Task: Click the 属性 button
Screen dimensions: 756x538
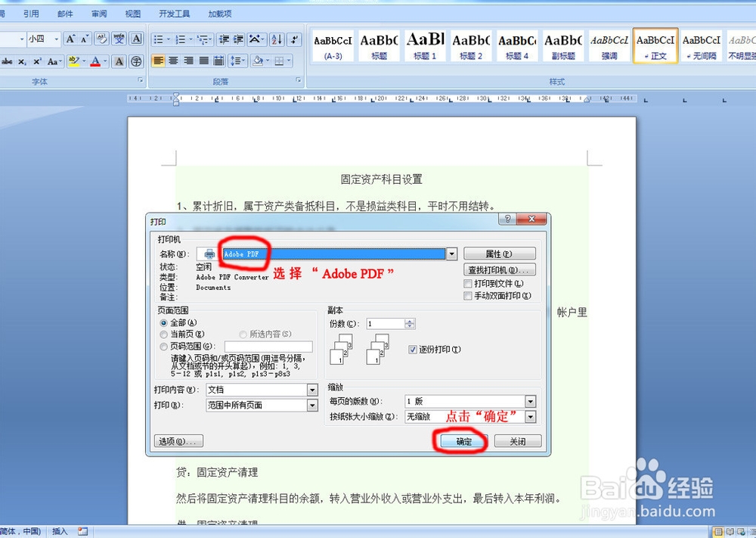Action: (x=499, y=253)
